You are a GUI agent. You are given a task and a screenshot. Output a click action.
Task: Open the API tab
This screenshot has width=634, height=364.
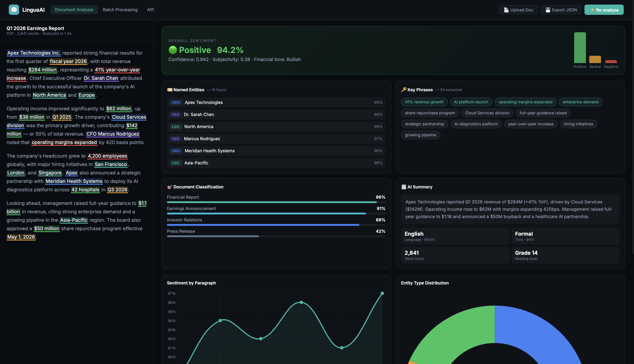tap(150, 10)
